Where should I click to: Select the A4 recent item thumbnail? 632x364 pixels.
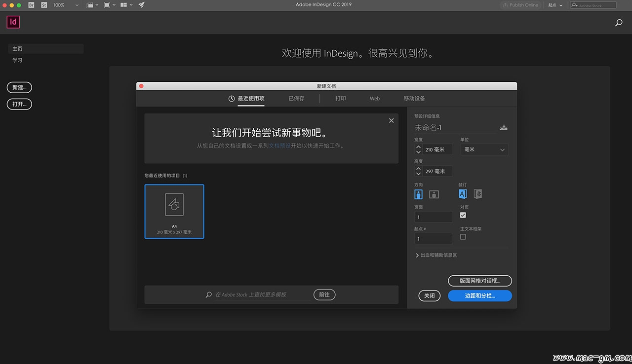(x=174, y=211)
